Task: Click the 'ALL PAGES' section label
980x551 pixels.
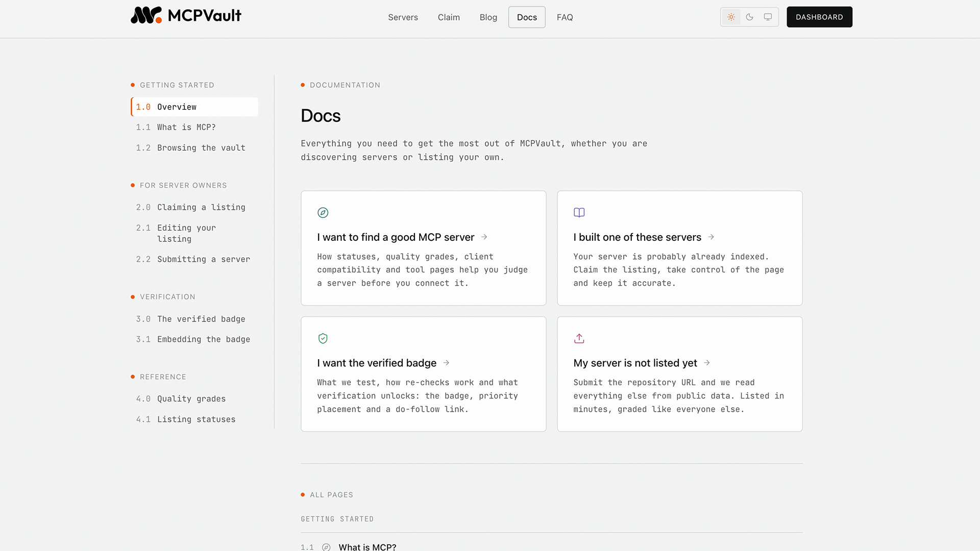Action: point(331,495)
